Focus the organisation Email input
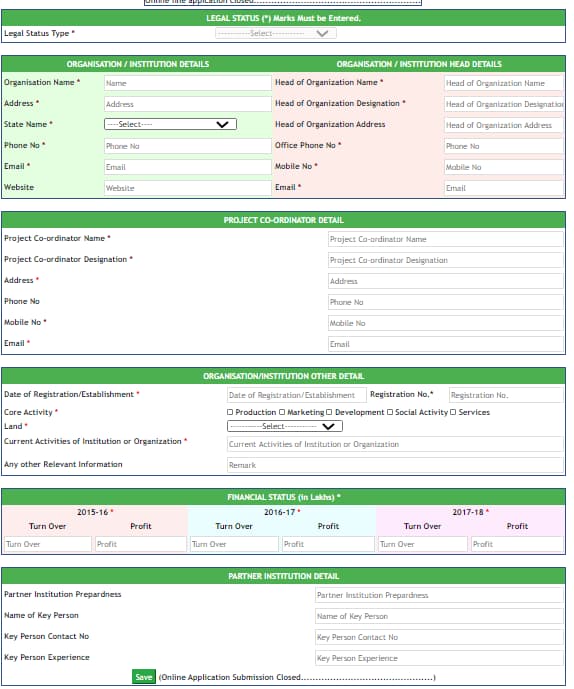574x689 pixels. (188, 167)
